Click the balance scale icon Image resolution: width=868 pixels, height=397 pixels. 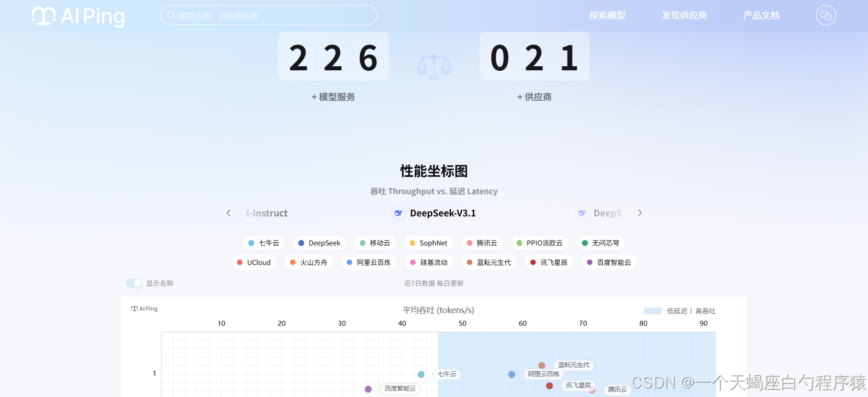point(434,67)
